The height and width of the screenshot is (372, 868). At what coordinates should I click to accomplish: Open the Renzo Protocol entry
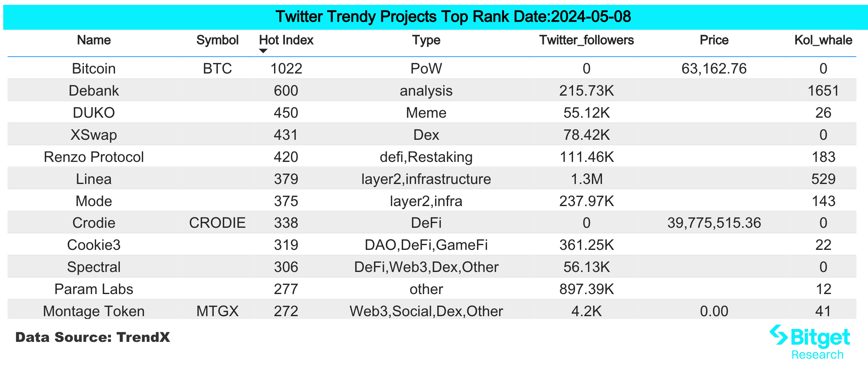pyautogui.click(x=94, y=157)
